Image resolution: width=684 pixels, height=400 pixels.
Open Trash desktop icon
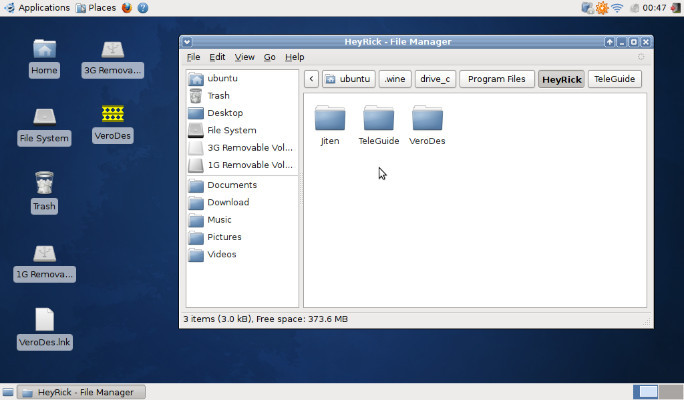(x=44, y=192)
